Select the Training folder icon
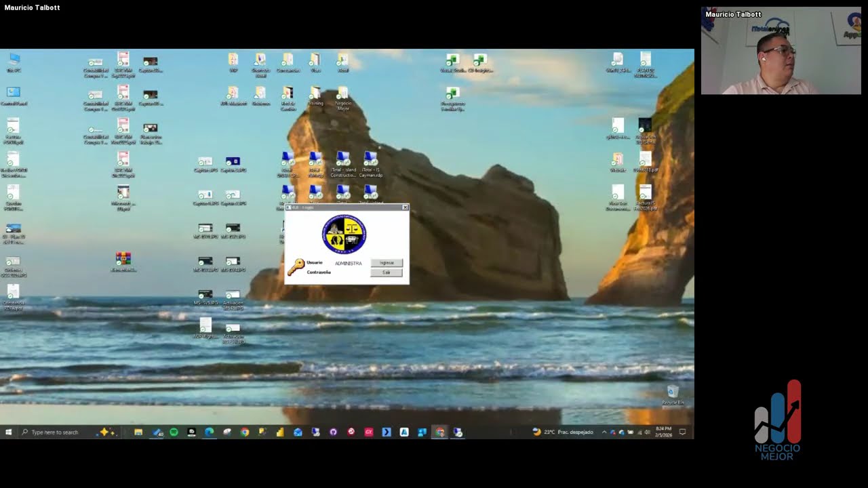868x488 pixels. click(315, 96)
